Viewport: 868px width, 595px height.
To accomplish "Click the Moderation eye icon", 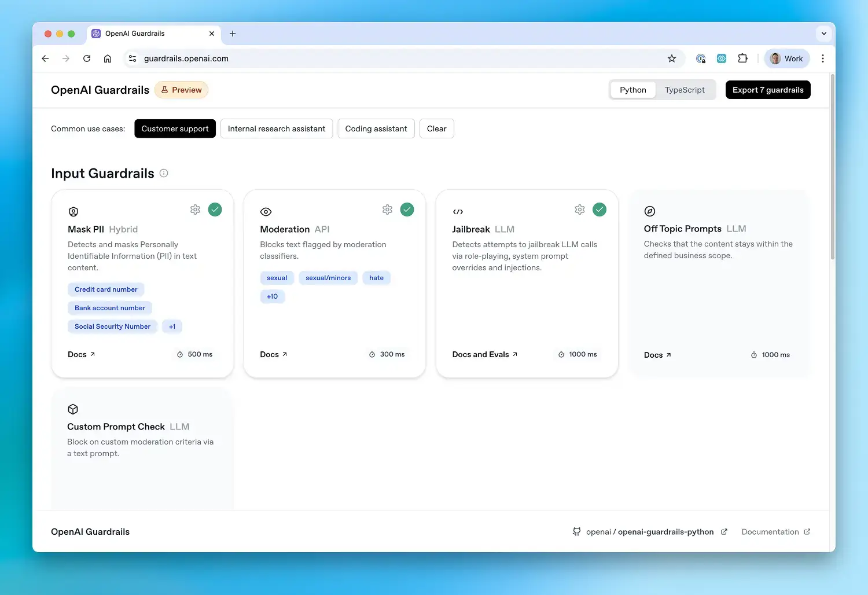I will point(266,211).
